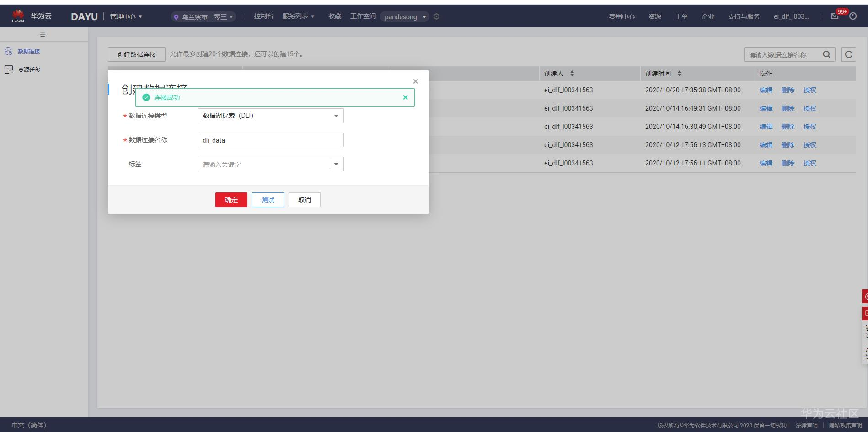Click 授权 for the 17:56:13 row
The height and width of the screenshot is (432, 868).
coord(810,145)
